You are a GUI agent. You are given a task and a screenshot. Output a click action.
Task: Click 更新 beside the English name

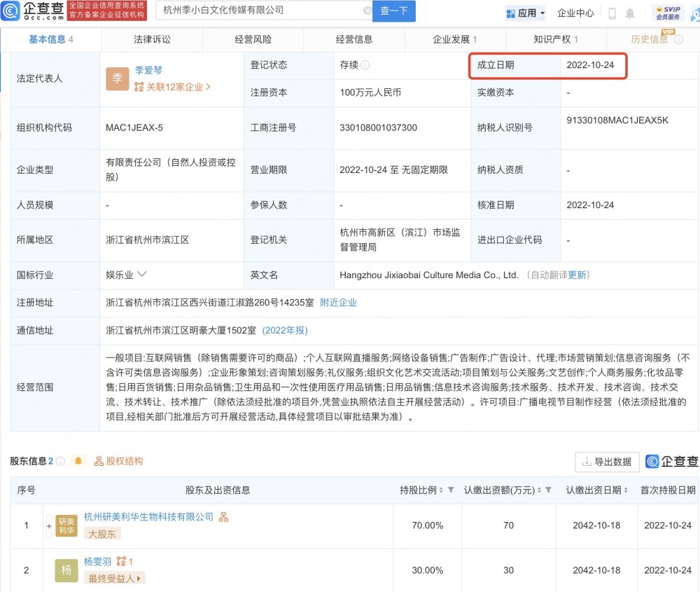click(577, 275)
